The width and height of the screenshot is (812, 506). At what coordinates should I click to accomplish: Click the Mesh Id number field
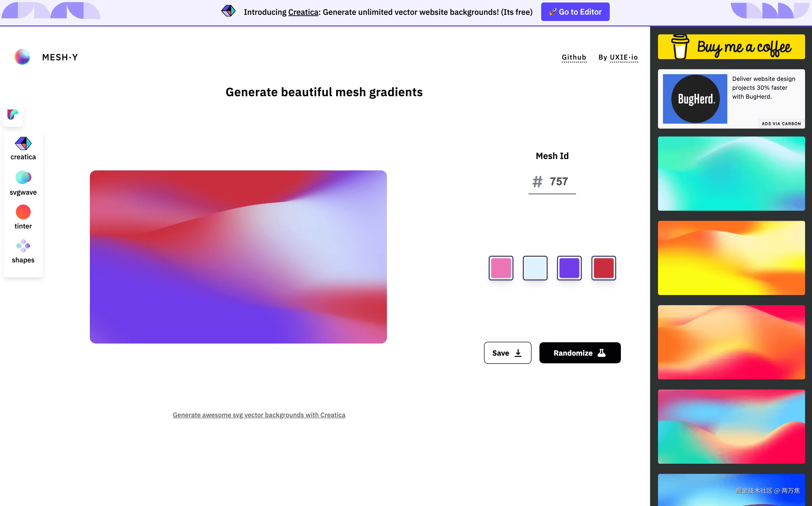[x=559, y=182]
